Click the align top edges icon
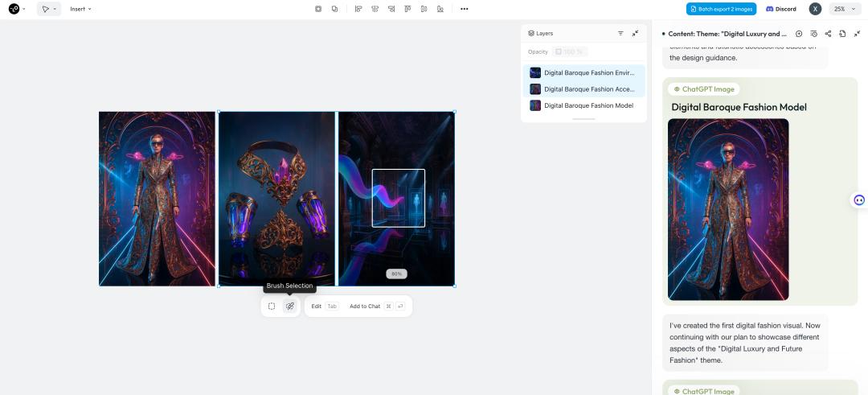This screenshot has width=868, height=395. pos(407,9)
